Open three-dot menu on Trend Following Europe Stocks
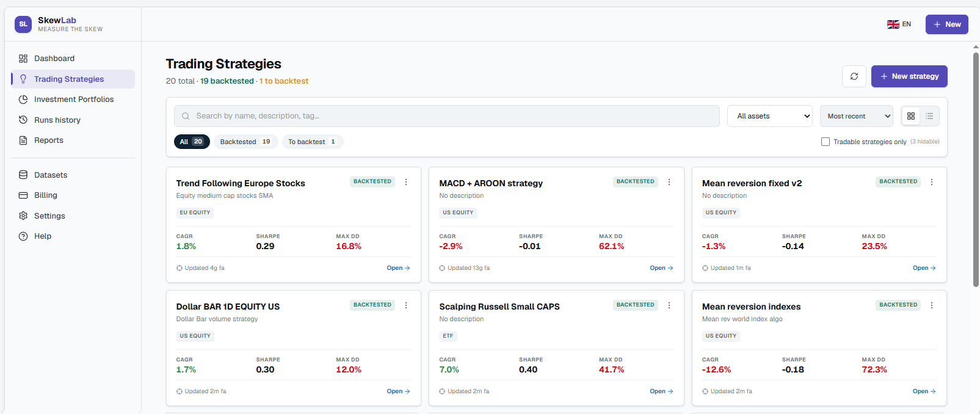 [406, 182]
